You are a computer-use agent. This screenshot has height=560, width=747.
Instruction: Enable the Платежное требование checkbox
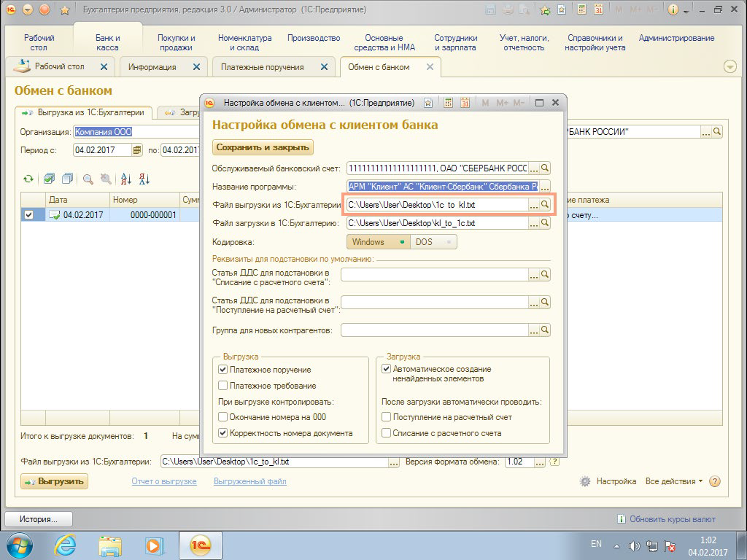pos(223,386)
